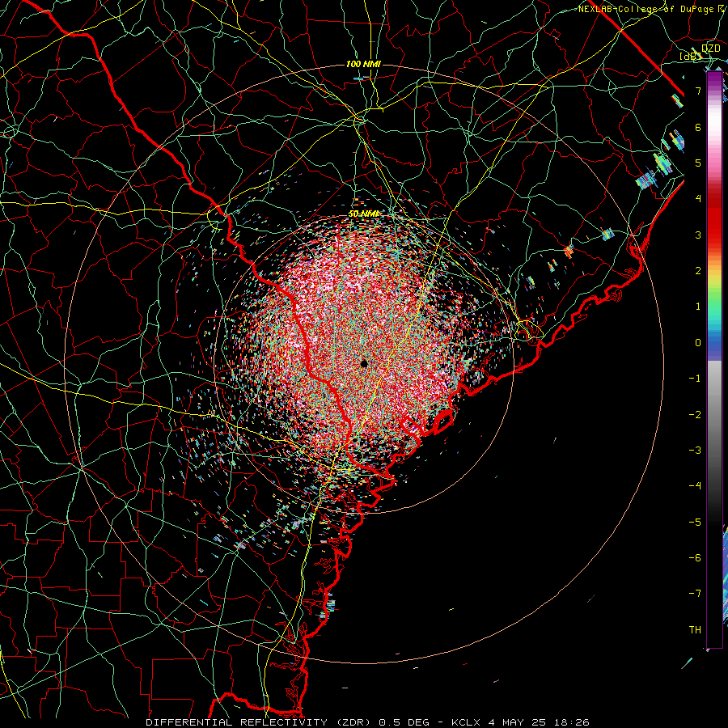
Task: Click the 0 value on the dB scale
Action: click(698, 343)
